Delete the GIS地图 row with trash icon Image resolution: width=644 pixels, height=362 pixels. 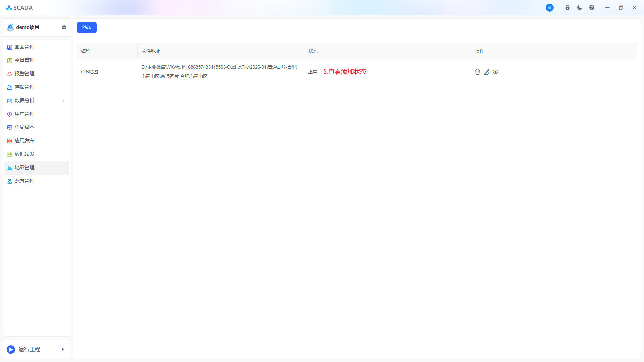coord(477,72)
